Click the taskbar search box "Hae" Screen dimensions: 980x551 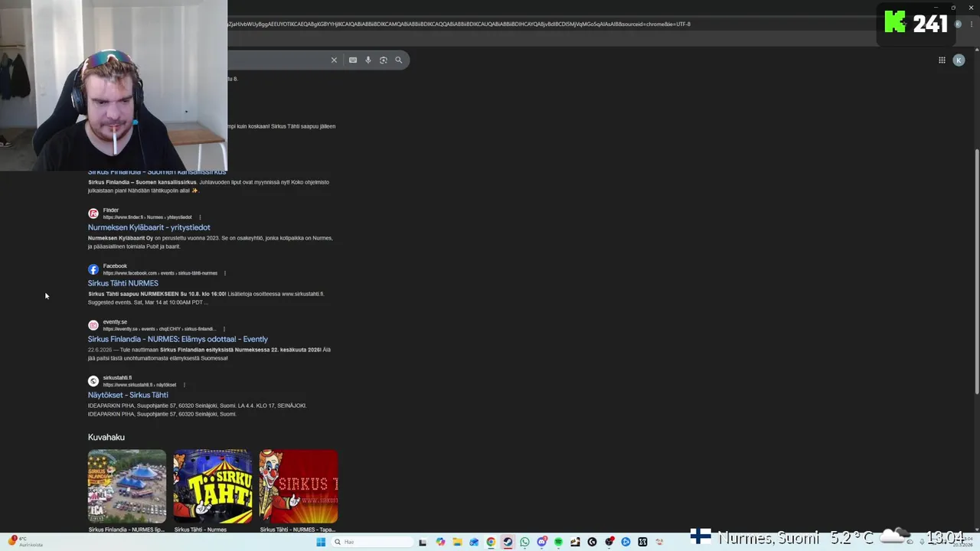372,542
